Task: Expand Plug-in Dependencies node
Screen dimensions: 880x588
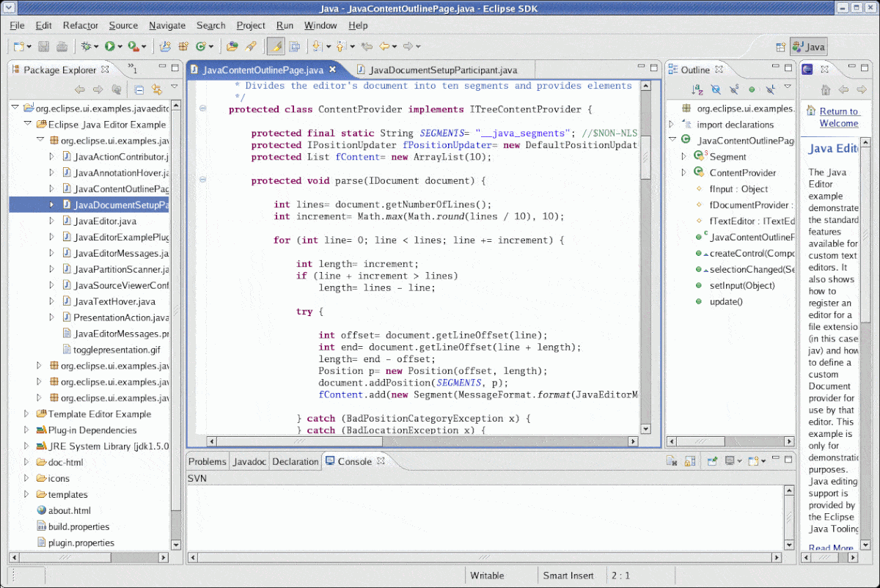Action: [x=27, y=430]
